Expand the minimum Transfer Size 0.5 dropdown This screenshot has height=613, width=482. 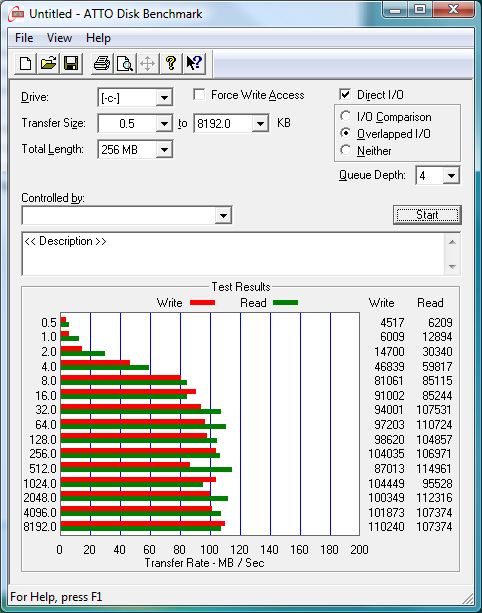(164, 124)
